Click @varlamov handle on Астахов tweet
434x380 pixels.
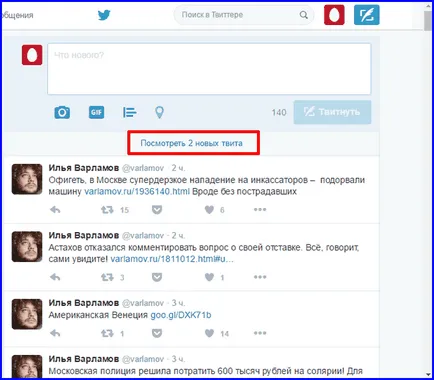143,236
